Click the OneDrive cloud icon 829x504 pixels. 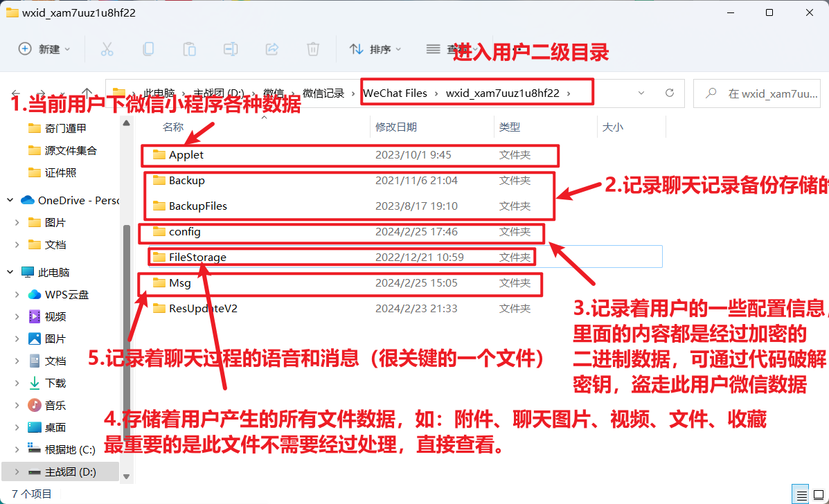click(x=28, y=200)
